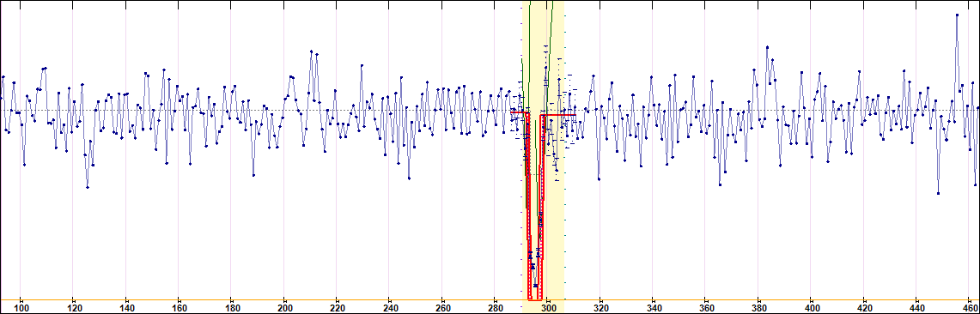Click the lowest data point in the dip

tap(535, 286)
